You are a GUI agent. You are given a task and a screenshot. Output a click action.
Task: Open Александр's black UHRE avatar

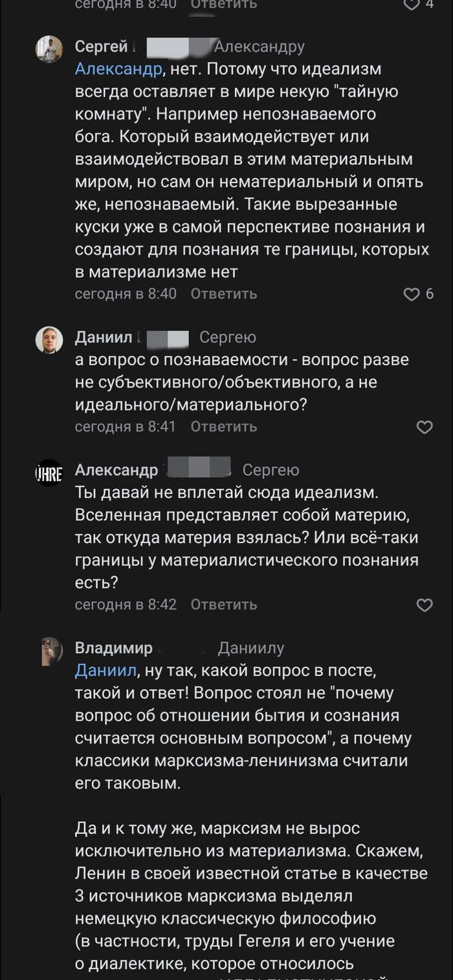click(49, 473)
